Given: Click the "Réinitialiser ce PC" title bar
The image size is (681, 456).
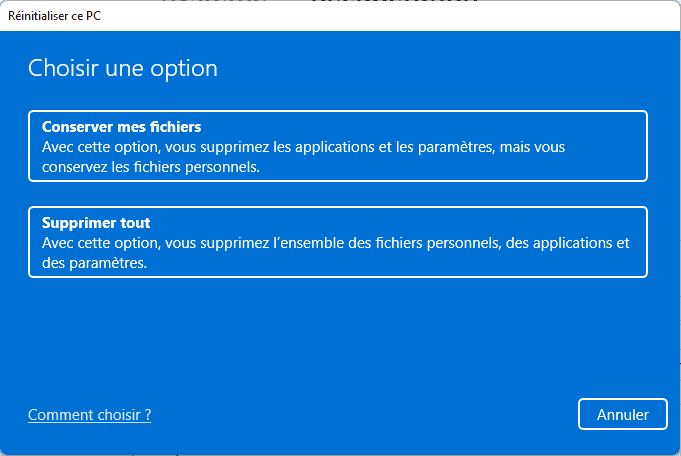Looking at the screenshot, I should point(340,17).
